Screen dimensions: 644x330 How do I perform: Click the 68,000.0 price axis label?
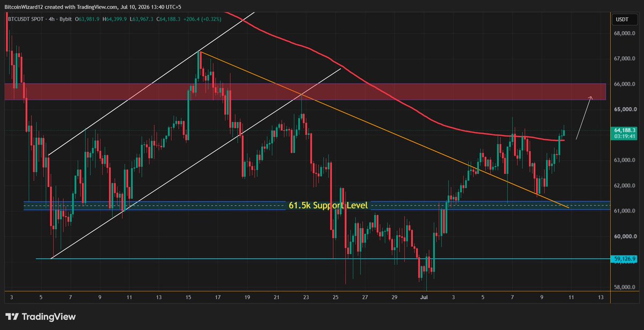click(x=625, y=33)
